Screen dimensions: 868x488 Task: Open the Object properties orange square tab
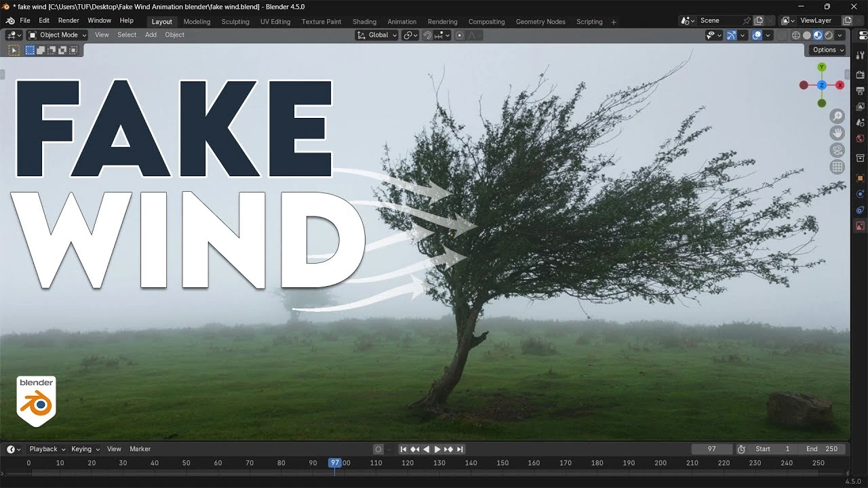861,178
